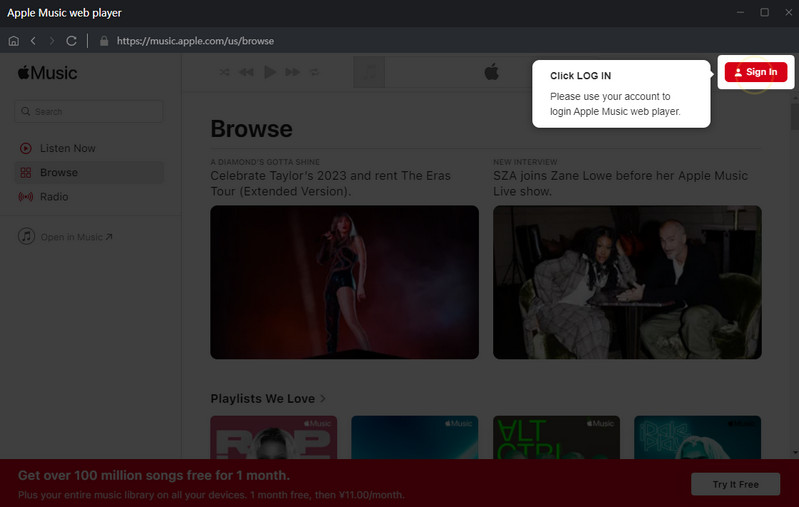Click 'NEW INTERVIEW' label

[525, 162]
